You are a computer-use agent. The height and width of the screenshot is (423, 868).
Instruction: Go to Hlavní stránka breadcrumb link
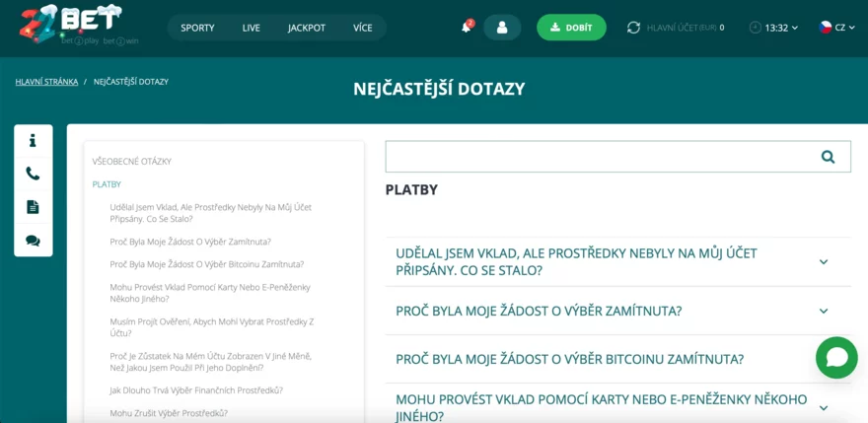pyautogui.click(x=46, y=82)
